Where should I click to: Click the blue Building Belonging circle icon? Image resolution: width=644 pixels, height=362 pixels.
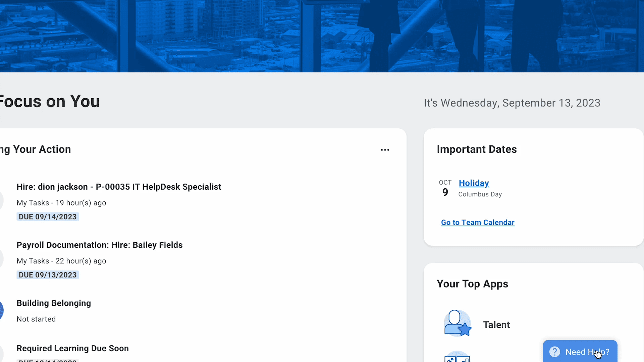[x=1, y=310]
